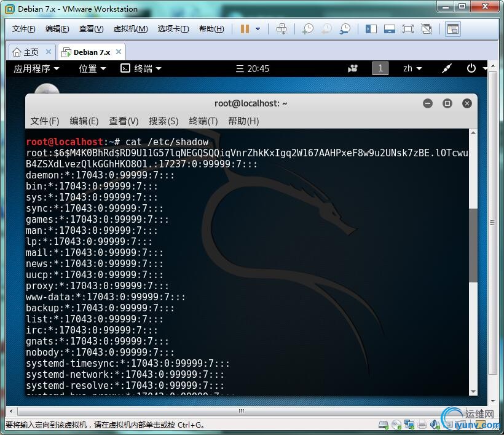Screen dimensions: 504x435
Task: Click the VMware vertical scroll up arrow
Action: [x=493, y=66]
